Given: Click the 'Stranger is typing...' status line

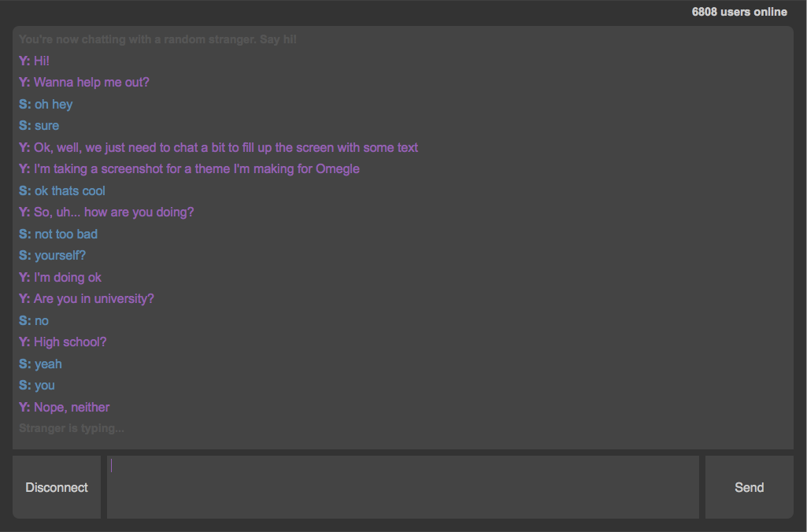Looking at the screenshot, I should pos(72,429).
